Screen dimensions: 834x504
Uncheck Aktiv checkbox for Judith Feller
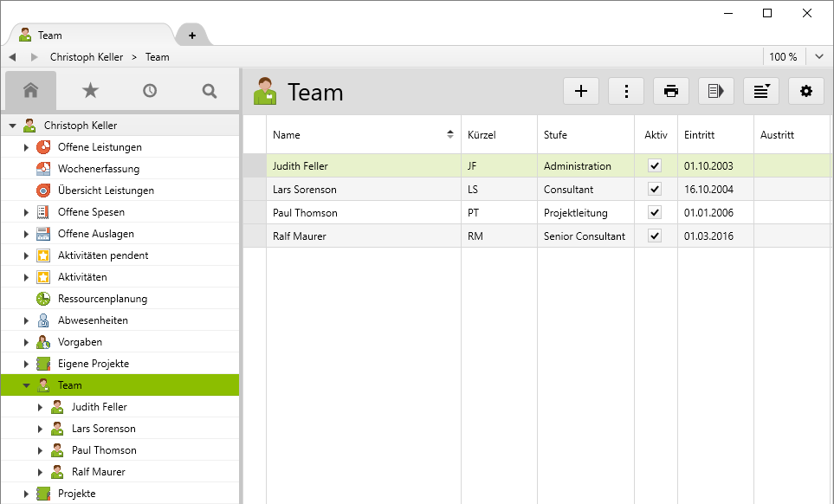tap(655, 166)
